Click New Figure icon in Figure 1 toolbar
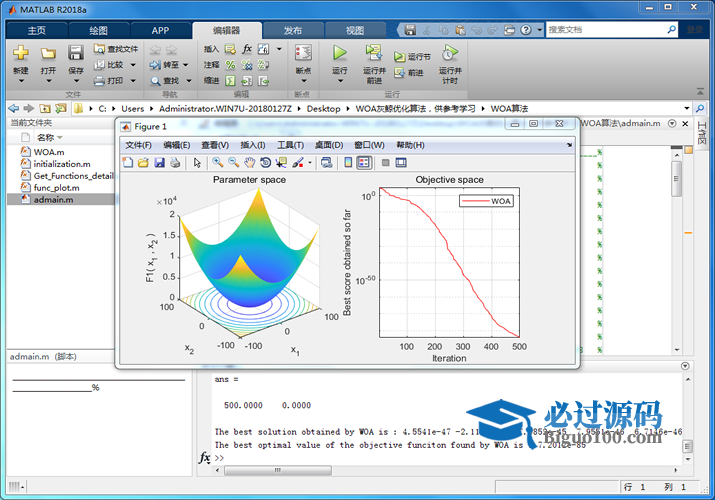 [128, 163]
